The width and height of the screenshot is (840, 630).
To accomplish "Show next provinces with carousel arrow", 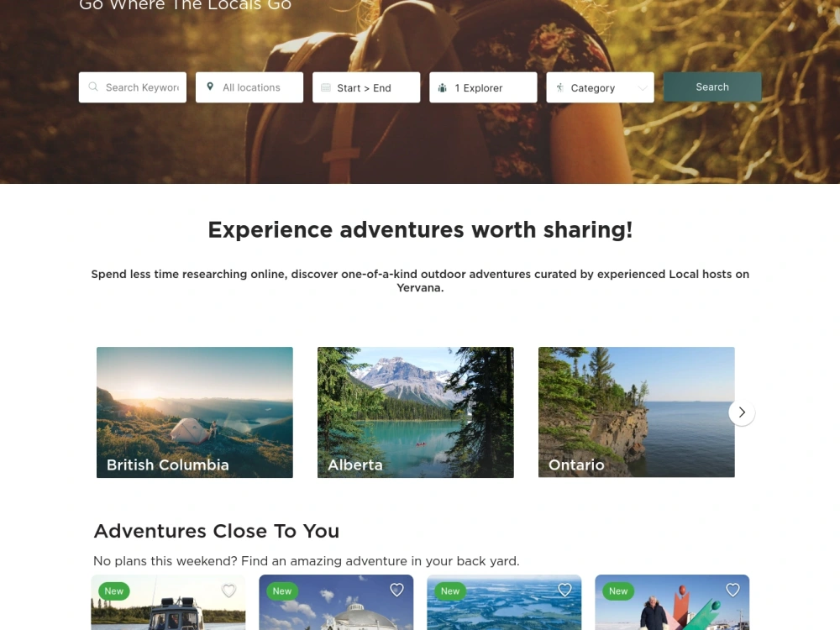I will click(742, 412).
